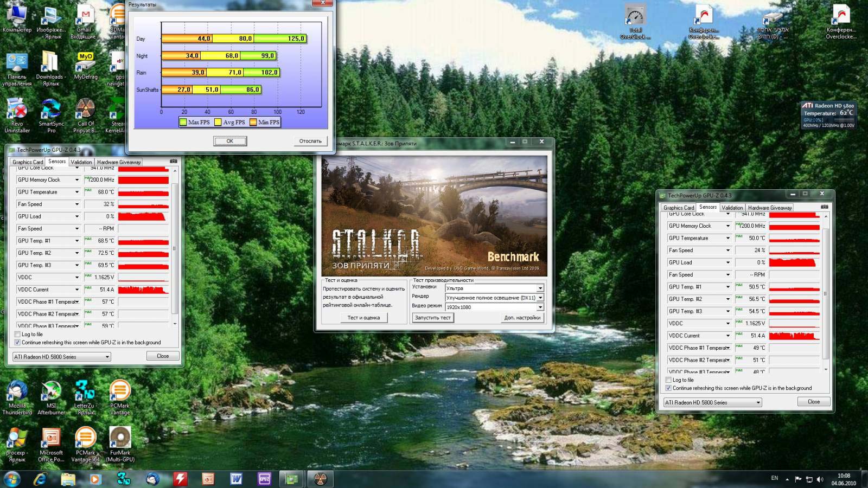Open the FurMark (Multi-GPU) desktop icon
868x488 pixels.
(x=120, y=438)
